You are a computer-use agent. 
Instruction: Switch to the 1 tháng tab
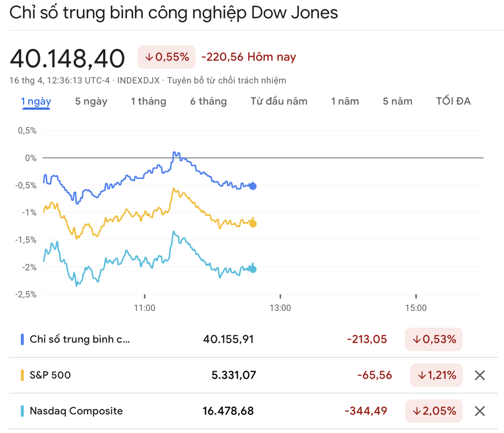[148, 101]
